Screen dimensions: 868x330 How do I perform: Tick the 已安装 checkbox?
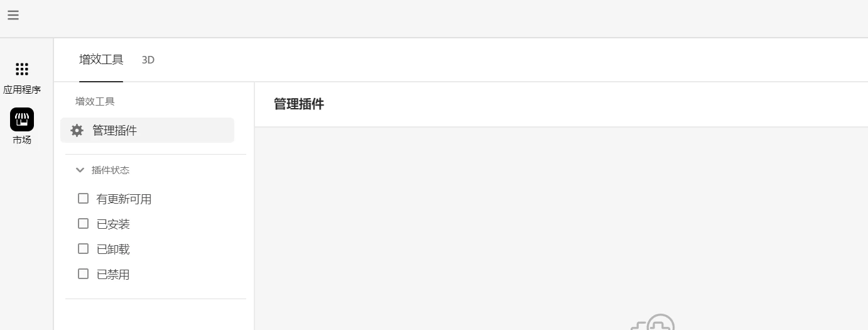click(83, 224)
